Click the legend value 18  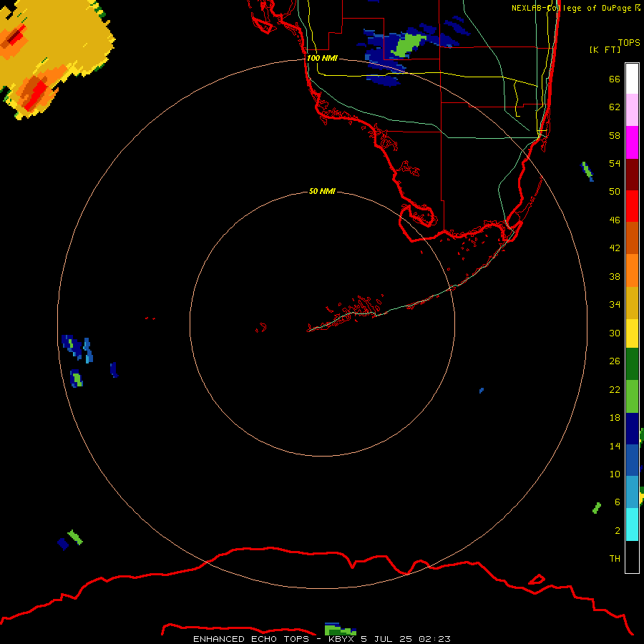(615, 418)
